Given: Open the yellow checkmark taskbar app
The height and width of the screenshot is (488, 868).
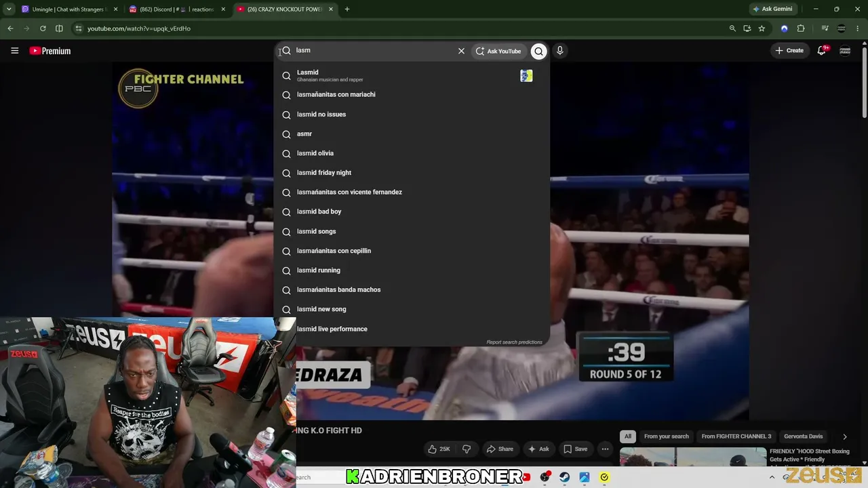Looking at the screenshot, I should tap(604, 477).
